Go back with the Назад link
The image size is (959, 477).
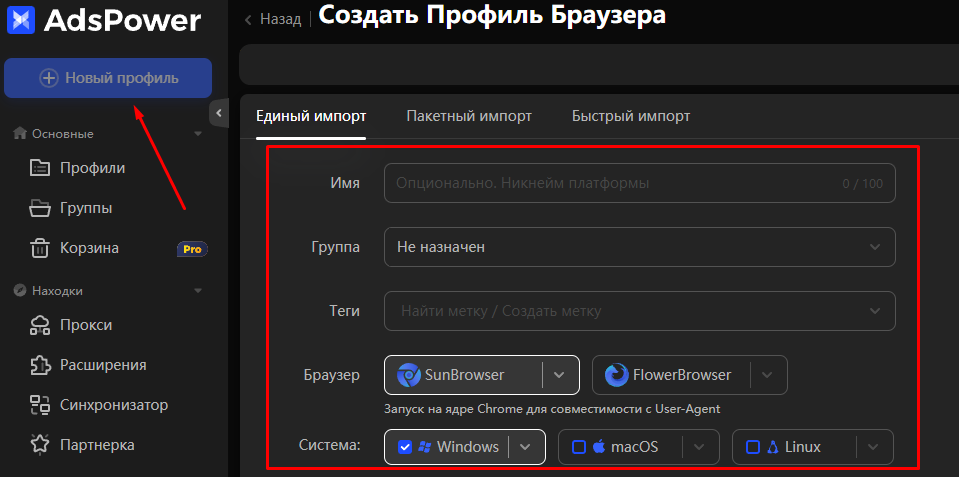tap(281, 20)
